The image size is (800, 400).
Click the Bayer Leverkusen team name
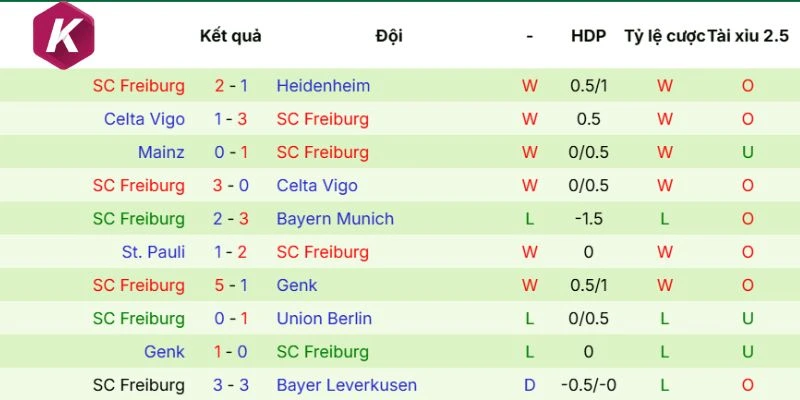pyautogui.click(x=346, y=385)
